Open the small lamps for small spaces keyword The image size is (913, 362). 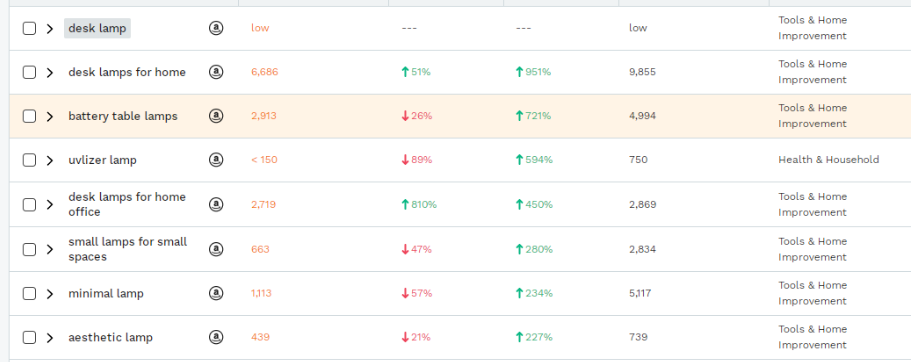coord(128,249)
